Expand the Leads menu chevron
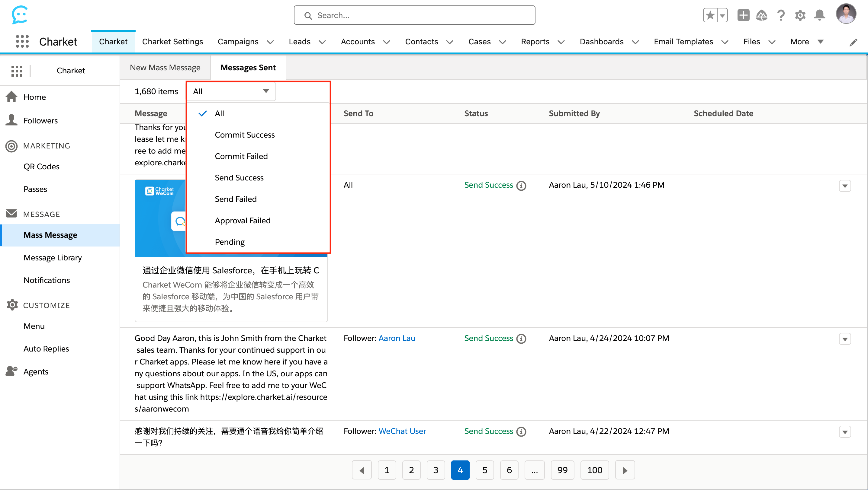The height and width of the screenshot is (490, 868). pos(322,42)
